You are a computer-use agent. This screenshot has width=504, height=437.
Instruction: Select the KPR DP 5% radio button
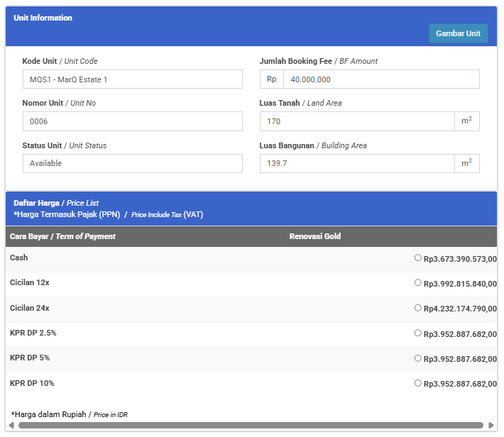click(418, 358)
